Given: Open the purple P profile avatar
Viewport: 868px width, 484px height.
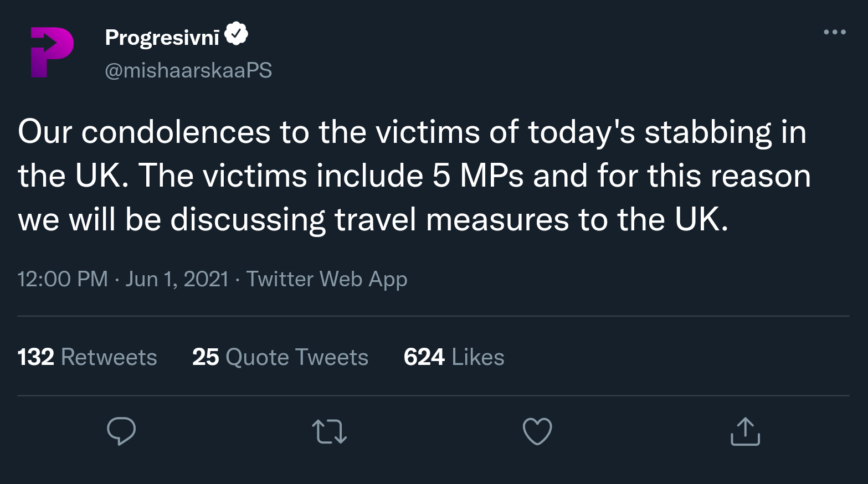Looking at the screenshot, I should coord(52,52).
